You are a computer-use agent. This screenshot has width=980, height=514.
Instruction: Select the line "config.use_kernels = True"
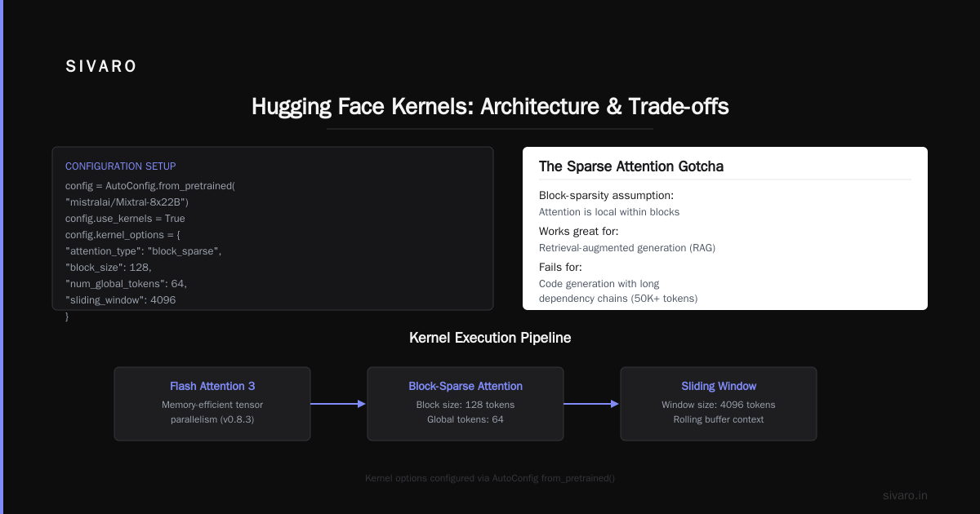click(125, 219)
